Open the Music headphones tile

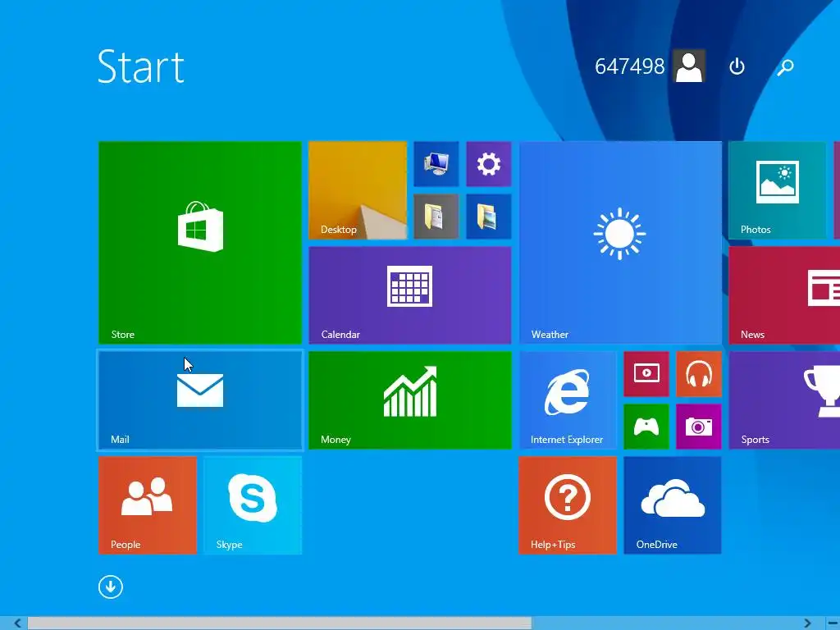click(x=699, y=373)
